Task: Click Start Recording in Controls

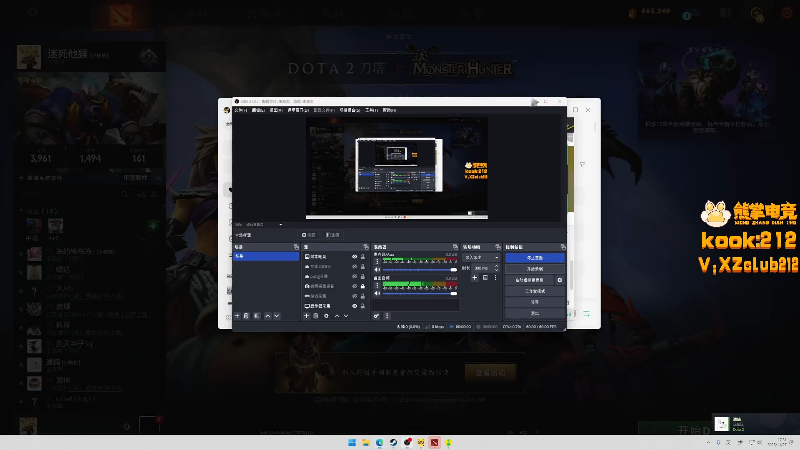Action: (535, 269)
